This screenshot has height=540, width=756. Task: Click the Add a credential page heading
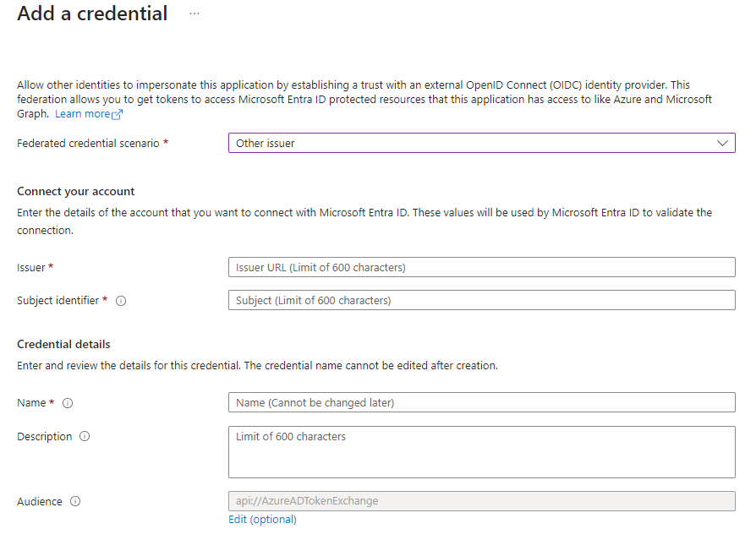click(x=92, y=14)
